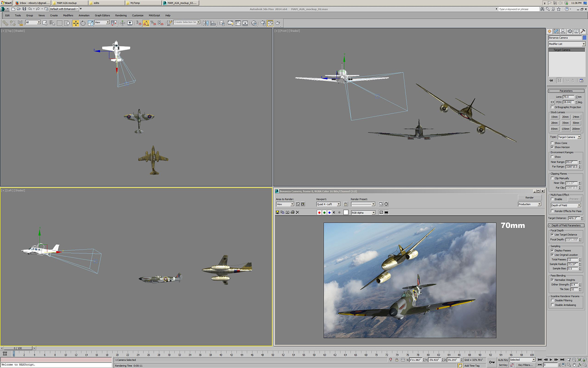
Task: Lock the render viewport with padlock icon
Action: (345, 204)
